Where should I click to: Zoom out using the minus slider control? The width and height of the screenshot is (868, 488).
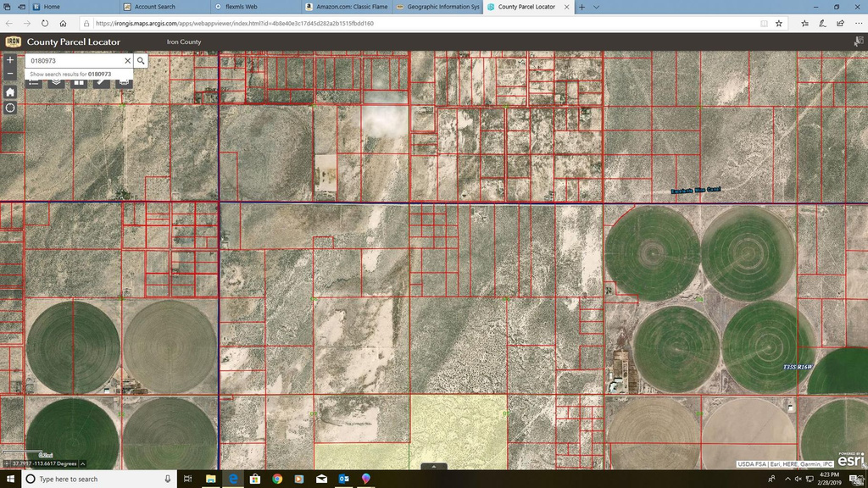10,73
